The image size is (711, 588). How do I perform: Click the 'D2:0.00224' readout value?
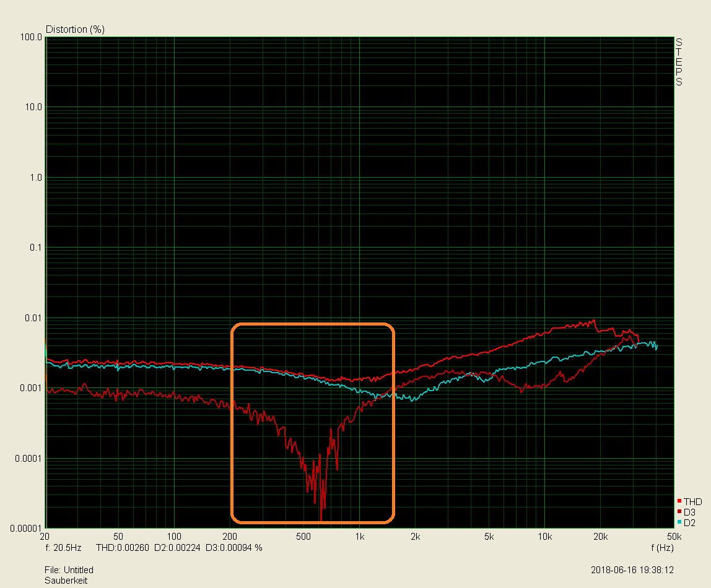[177, 548]
